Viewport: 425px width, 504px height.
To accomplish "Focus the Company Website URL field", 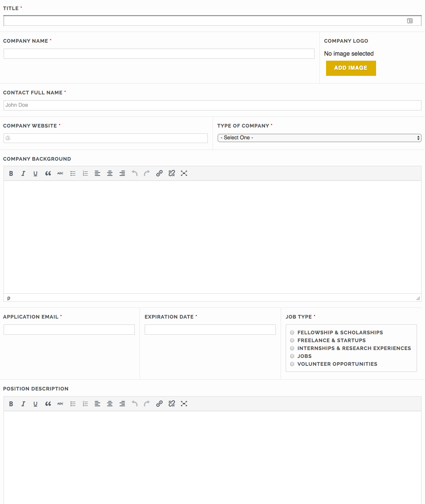I will tap(106, 138).
